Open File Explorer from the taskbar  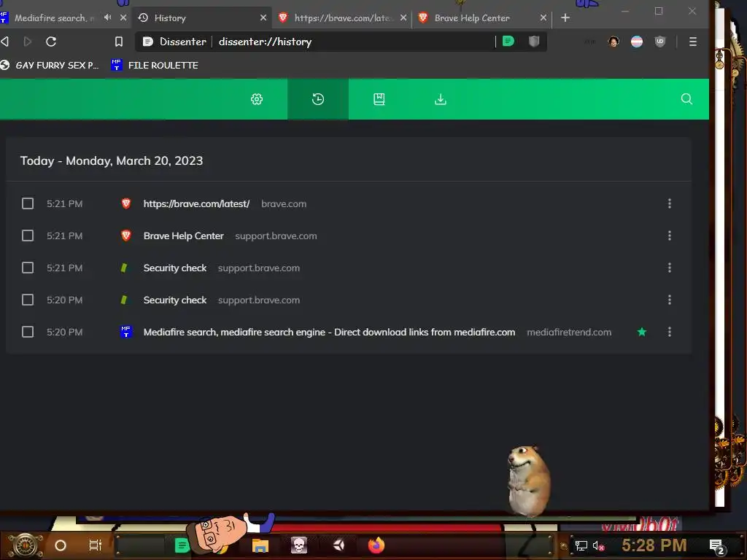pos(260,545)
